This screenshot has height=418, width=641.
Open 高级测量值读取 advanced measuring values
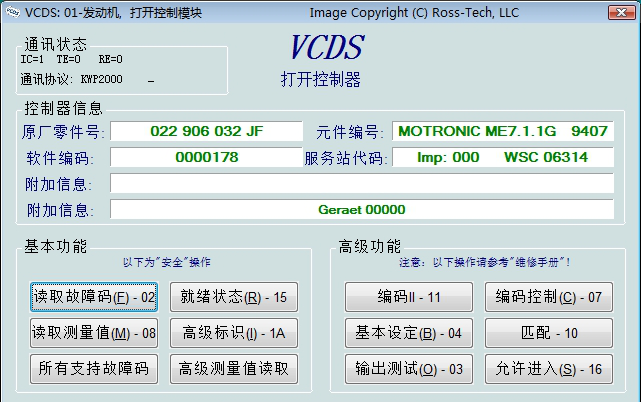(x=234, y=369)
